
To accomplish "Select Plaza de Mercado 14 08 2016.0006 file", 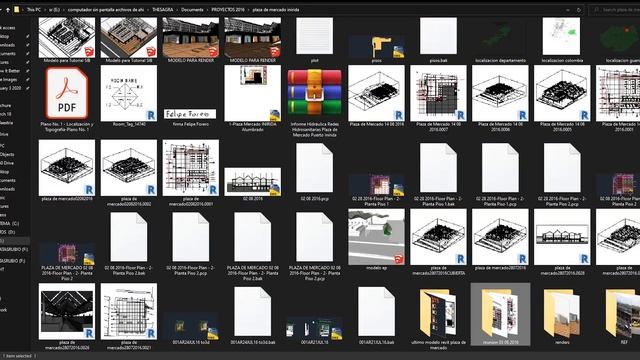I will pyautogui.click(x=500, y=93).
